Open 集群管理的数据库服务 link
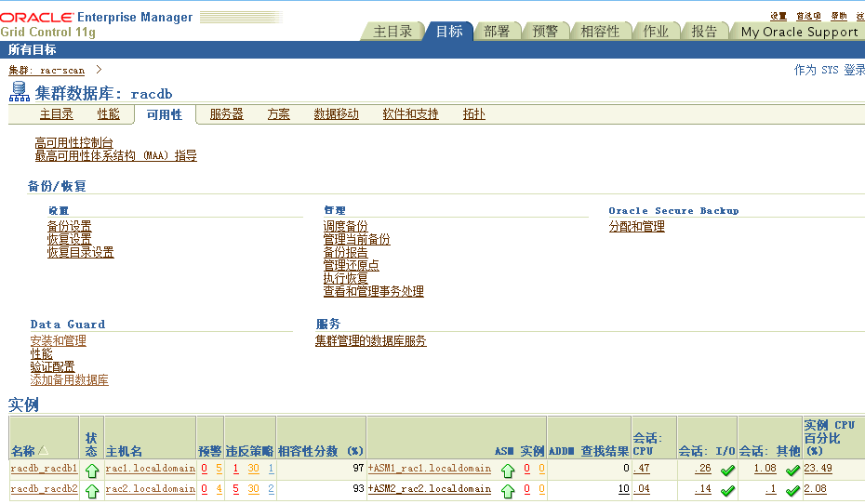The width and height of the screenshot is (865, 504). (x=371, y=340)
